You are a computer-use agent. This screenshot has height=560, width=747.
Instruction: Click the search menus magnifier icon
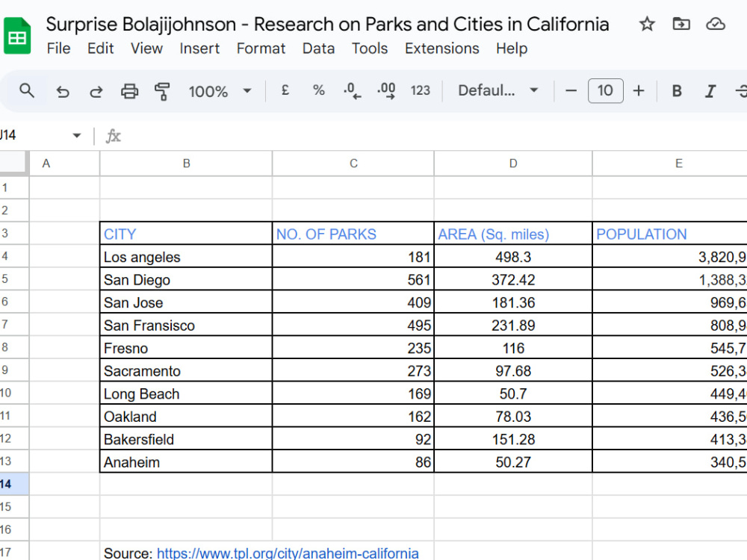[x=27, y=90]
